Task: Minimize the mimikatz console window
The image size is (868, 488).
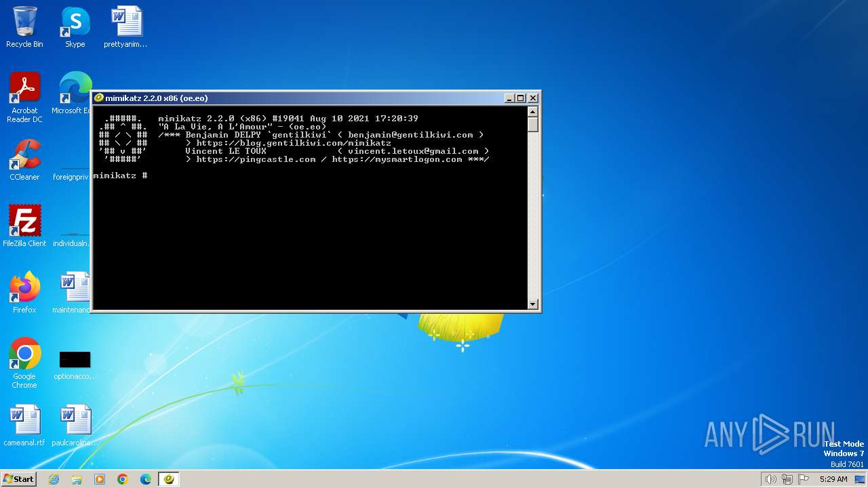Action: pos(509,98)
